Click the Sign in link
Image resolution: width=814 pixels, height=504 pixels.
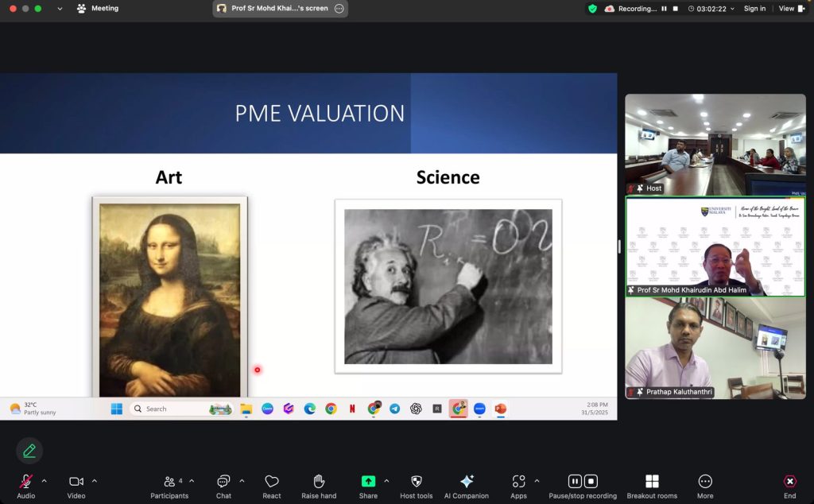coord(754,8)
